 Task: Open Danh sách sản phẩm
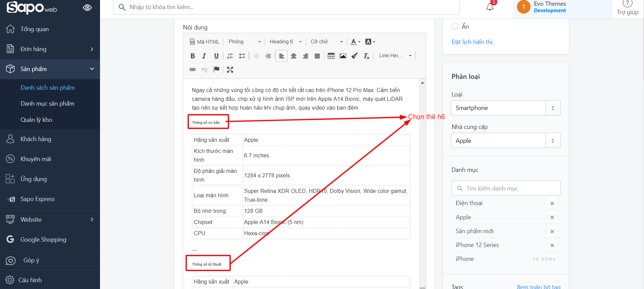[48, 88]
